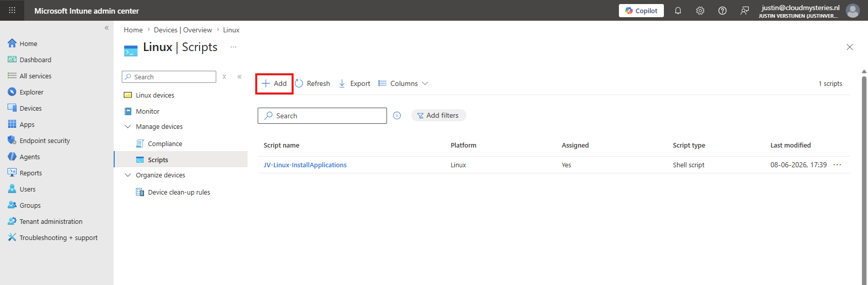Open the settings gear in header
The image size is (868, 285).
point(700,11)
